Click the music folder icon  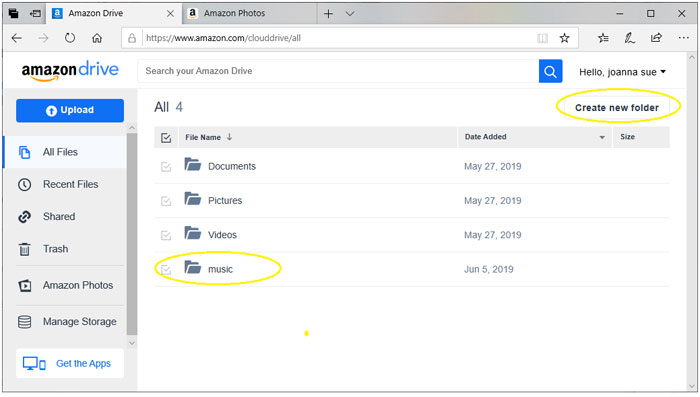(x=193, y=267)
